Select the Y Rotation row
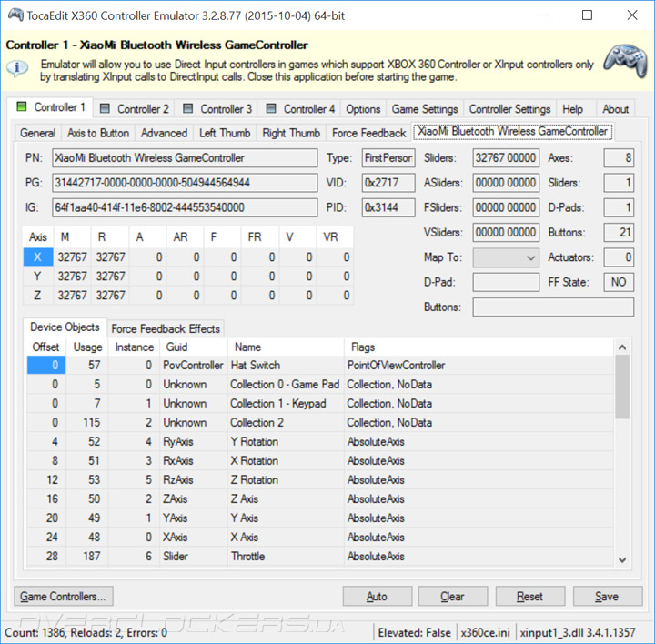The image size is (655, 644). pyautogui.click(x=320, y=441)
